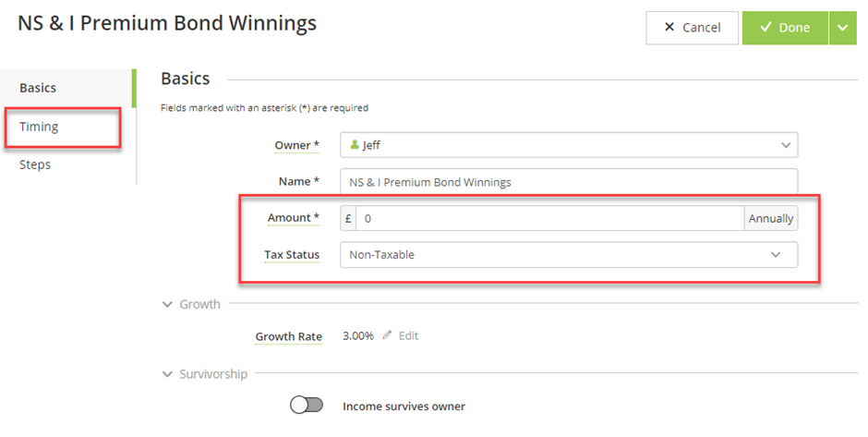Toggle the Income survives owner switch
Image resolution: width=868 pixels, height=437 pixels.
coord(307,405)
